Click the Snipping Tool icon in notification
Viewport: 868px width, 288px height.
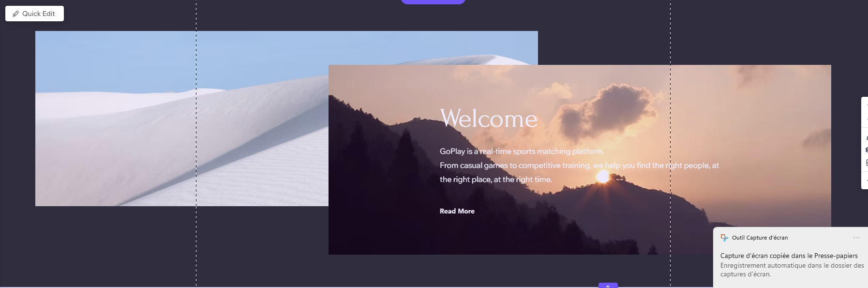(724, 238)
